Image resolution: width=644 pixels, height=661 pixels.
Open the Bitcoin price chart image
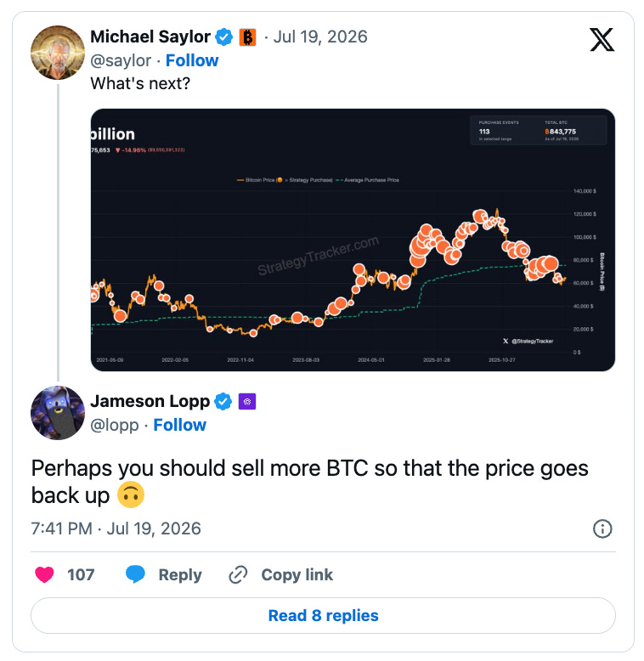click(353, 240)
